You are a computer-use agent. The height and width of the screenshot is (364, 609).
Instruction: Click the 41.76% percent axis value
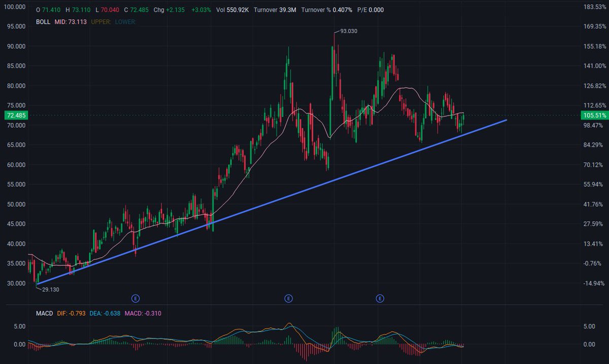[594, 204]
